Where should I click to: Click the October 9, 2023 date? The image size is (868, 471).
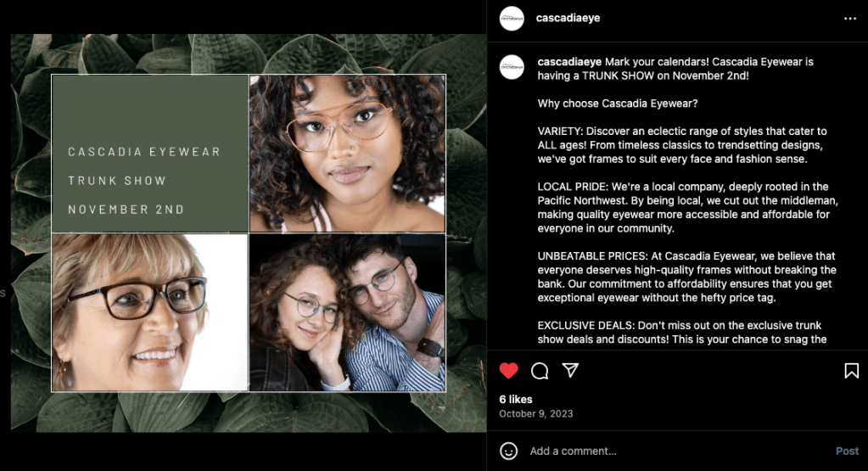pyautogui.click(x=536, y=413)
